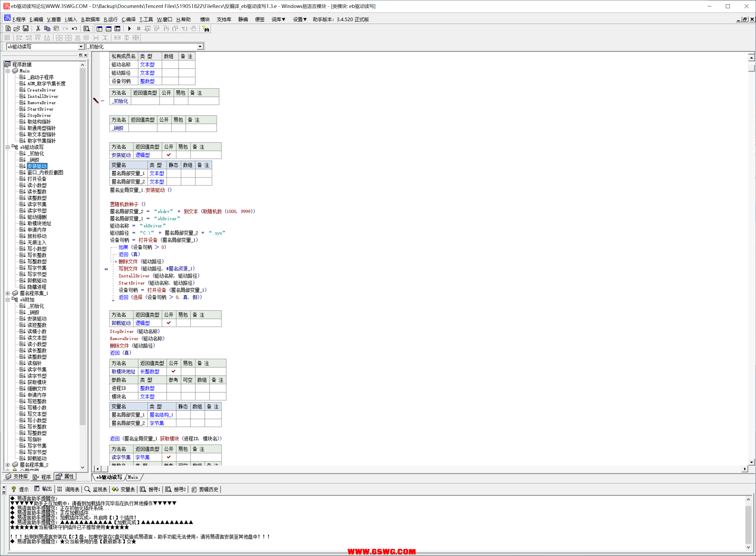Click the Save file toolbar icon
The image size is (756, 556).
(x=26, y=29)
